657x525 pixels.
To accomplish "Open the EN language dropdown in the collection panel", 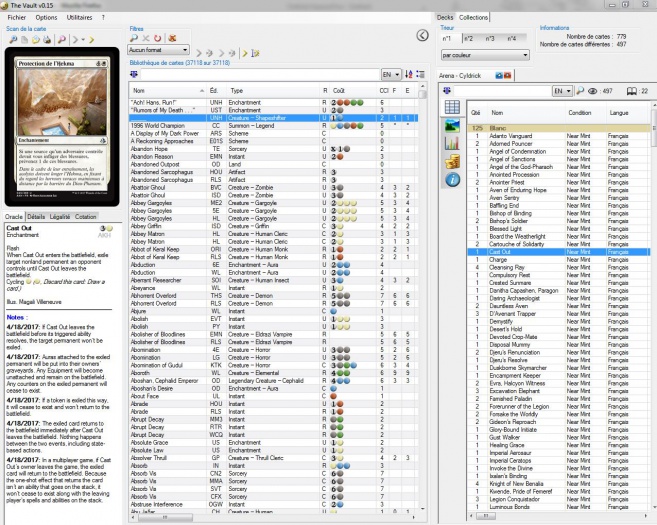I will 562,91.
